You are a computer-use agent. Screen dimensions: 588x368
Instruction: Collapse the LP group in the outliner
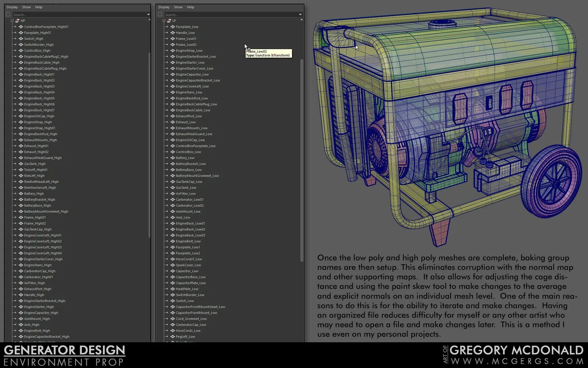point(164,21)
